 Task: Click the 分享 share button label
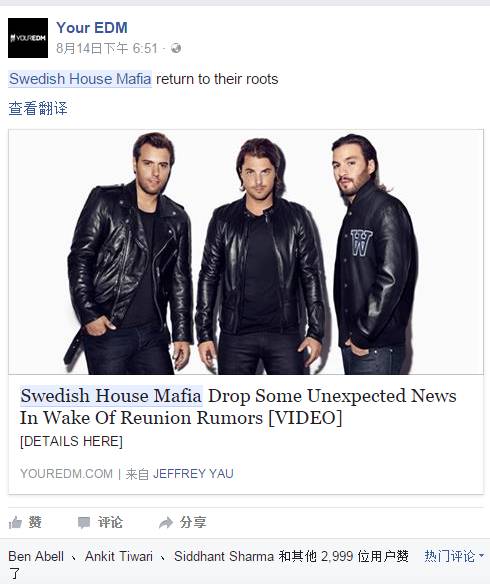193,522
